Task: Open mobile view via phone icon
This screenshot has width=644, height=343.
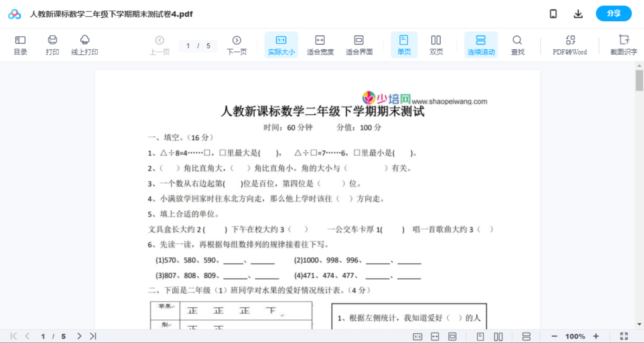Action: click(x=553, y=13)
